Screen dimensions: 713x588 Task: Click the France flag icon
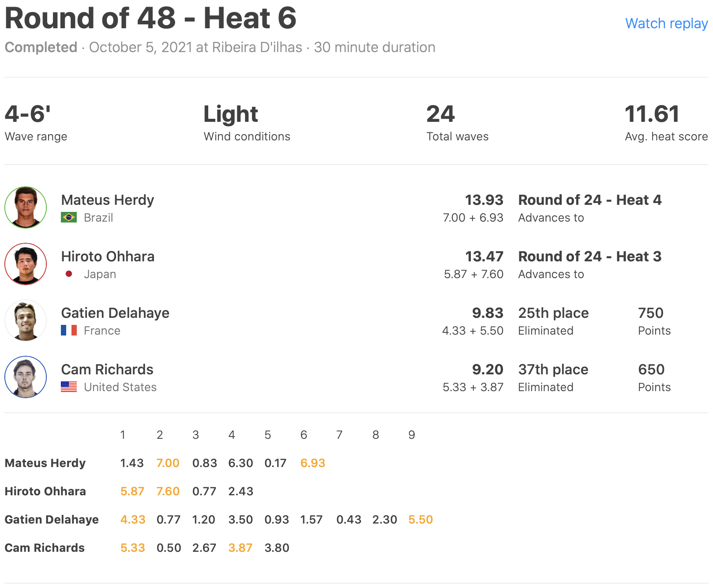(69, 331)
